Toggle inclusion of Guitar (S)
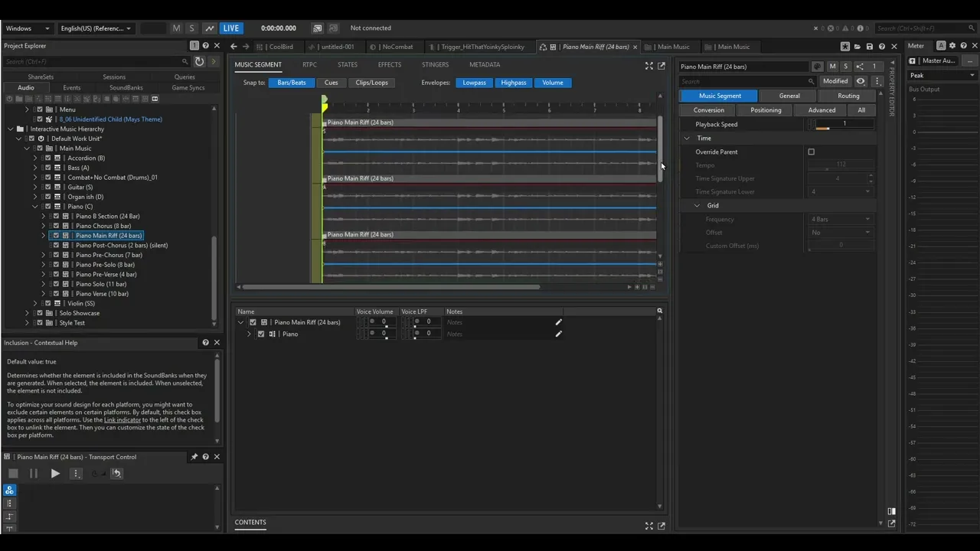Screen dimensions: 980x551 point(47,187)
